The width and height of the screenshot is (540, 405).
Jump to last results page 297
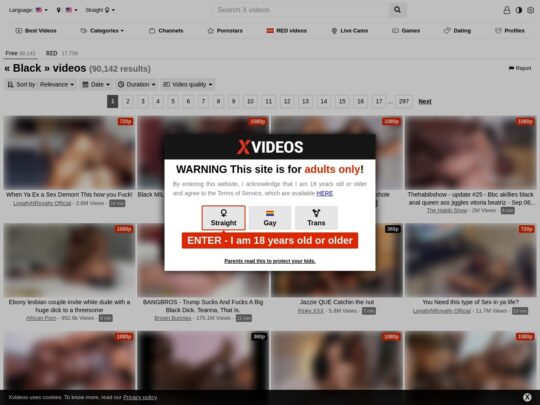404,101
